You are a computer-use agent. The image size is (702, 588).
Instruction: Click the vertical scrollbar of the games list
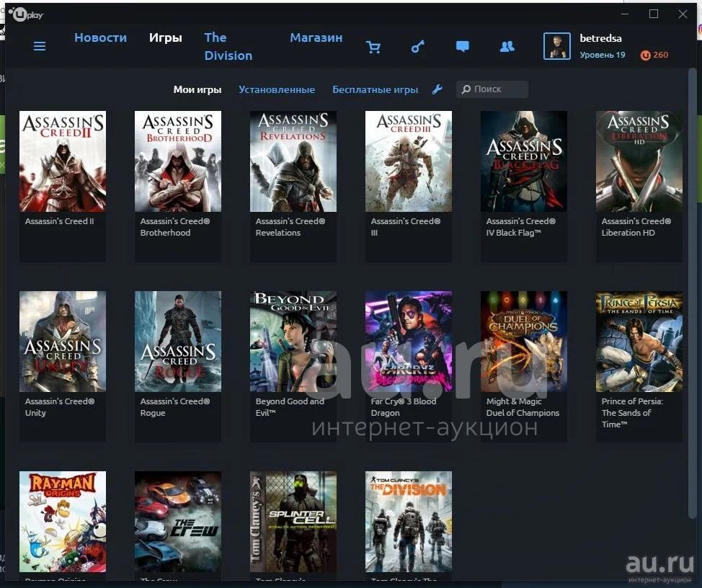tap(692, 293)
